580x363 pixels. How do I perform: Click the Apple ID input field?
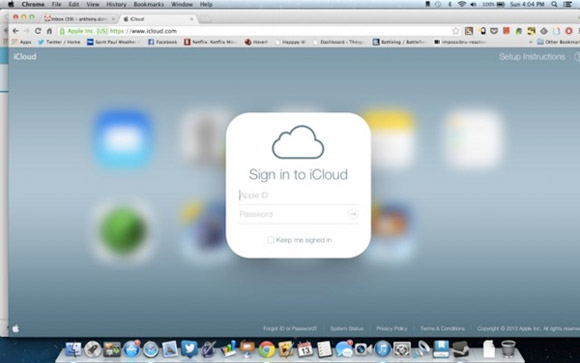click(299, 195)
